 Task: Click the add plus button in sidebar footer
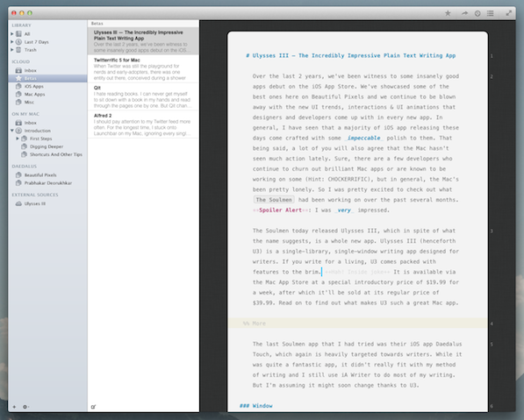click(x=14, y=407)
